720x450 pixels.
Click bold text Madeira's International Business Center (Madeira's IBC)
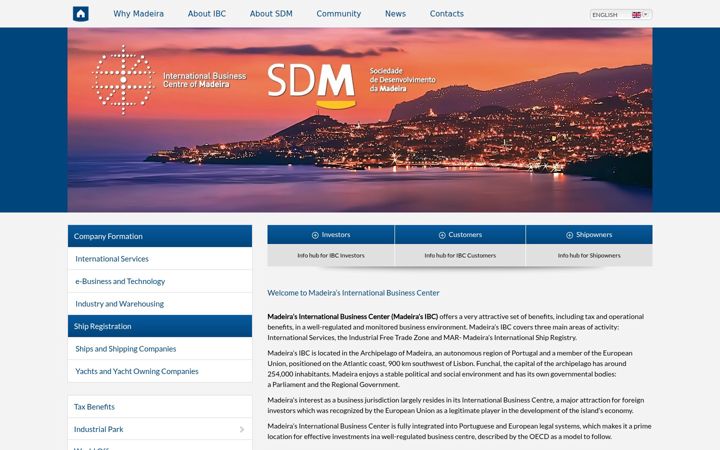(353, 316)
